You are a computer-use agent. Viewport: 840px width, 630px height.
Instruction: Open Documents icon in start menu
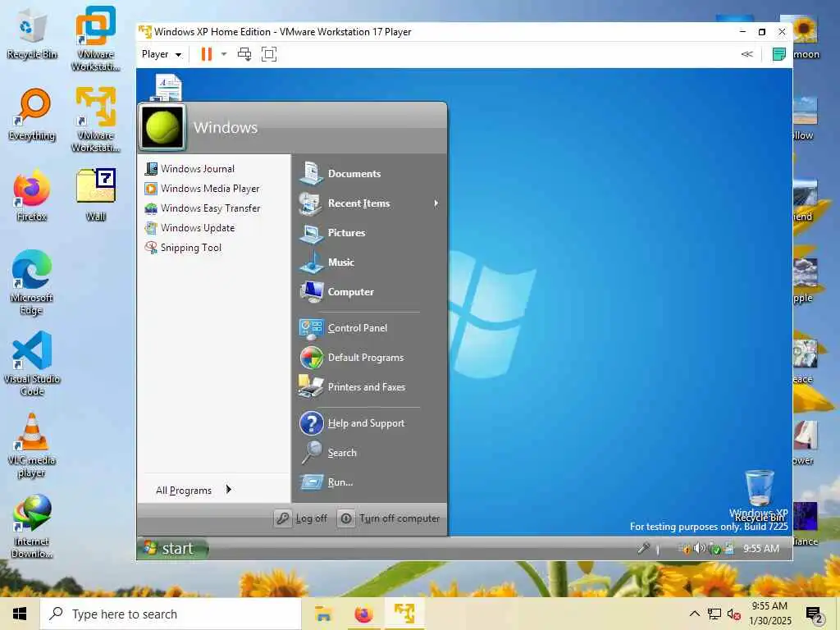coord(311,173)
